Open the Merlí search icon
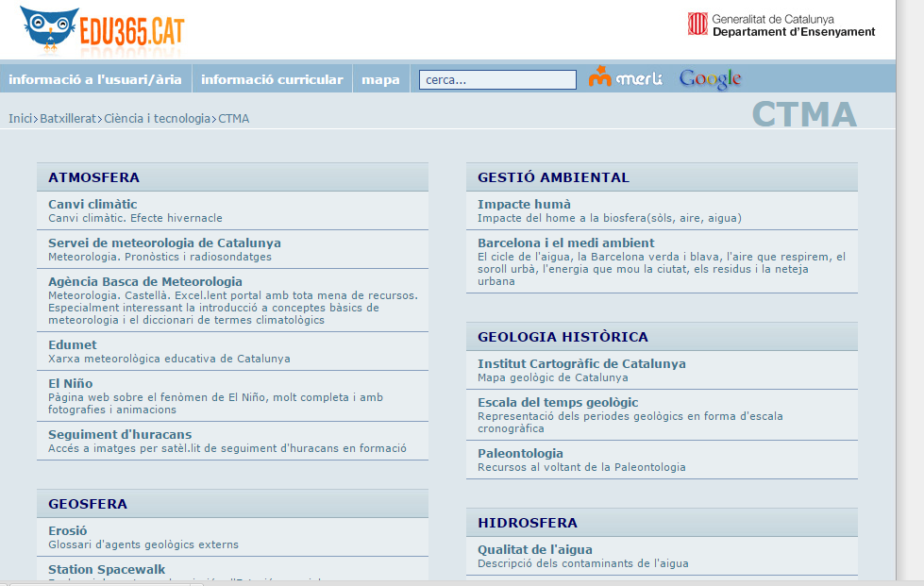This screenshot has height=586, width=924. [626, 78]
